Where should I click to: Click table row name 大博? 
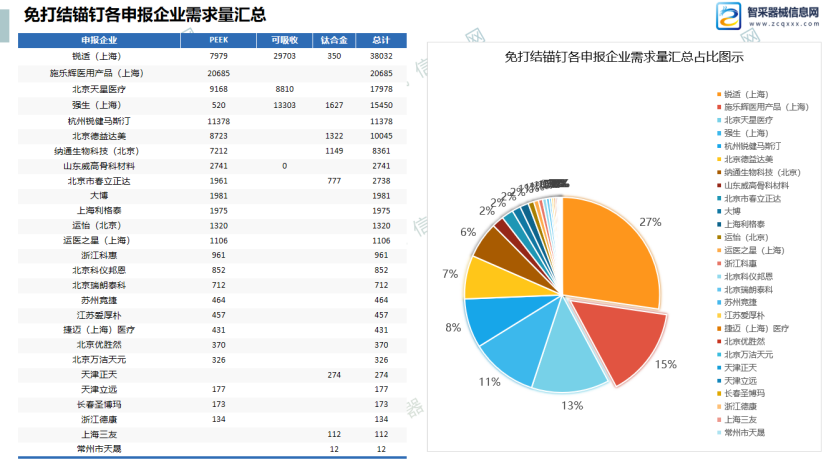pos(99,196)
